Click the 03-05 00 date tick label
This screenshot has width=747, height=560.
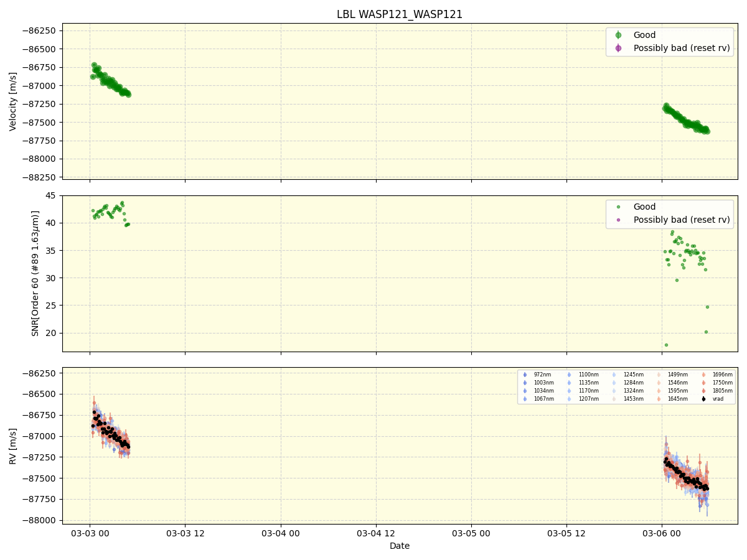471,533
